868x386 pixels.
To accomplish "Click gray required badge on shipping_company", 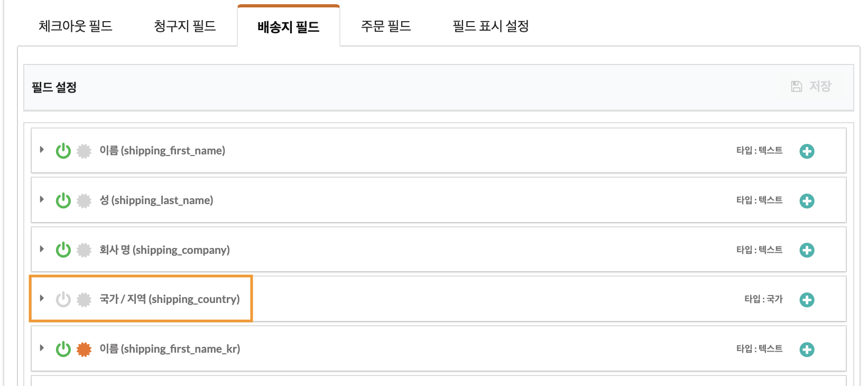I will point(84,250).
